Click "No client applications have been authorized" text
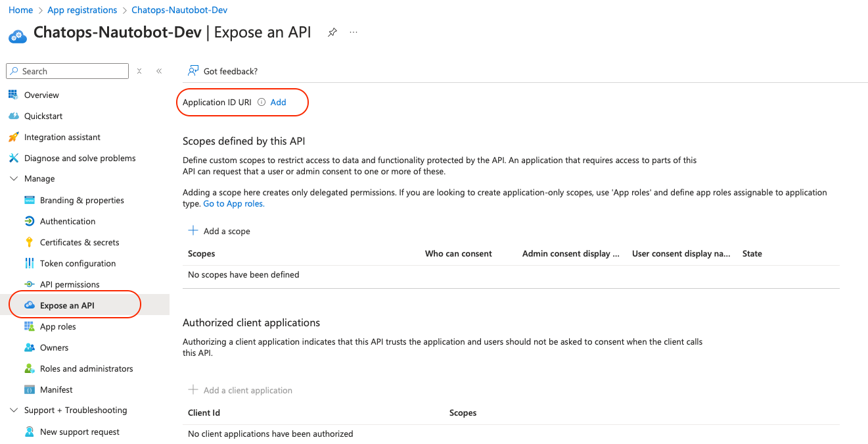This screenshot has height=444, width=868. tap(271, 433)
